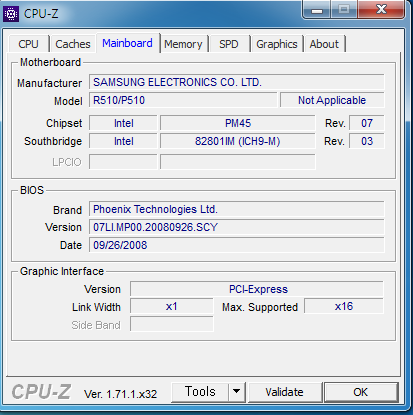
Task: Open the Graphics tab
Action: coord(277,44)
